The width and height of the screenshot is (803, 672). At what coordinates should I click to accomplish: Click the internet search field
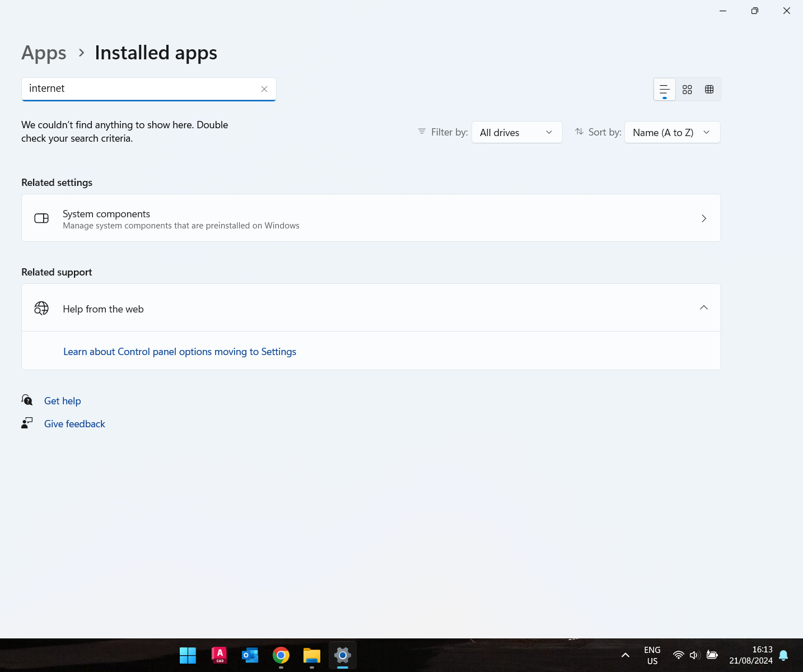pyautogui.click(x=149, y=89)
